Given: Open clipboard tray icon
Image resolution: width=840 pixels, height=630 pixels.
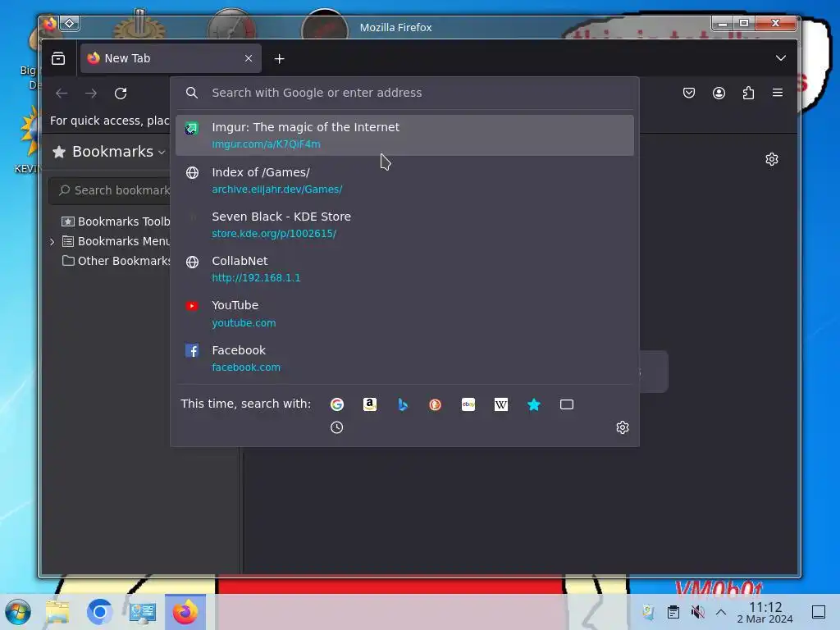Looking at the screenshot, I should point(673,612).
